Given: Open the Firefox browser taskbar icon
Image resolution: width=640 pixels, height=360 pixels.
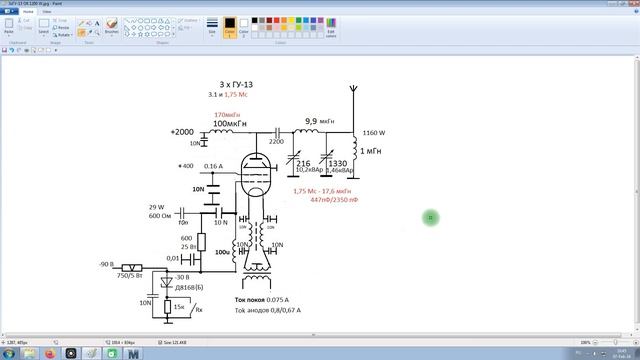Looking at the screenshot, I should pos(50,353).
